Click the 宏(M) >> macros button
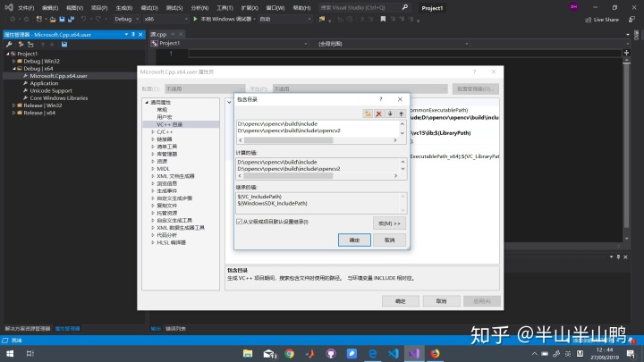 [x=389, y=223]
